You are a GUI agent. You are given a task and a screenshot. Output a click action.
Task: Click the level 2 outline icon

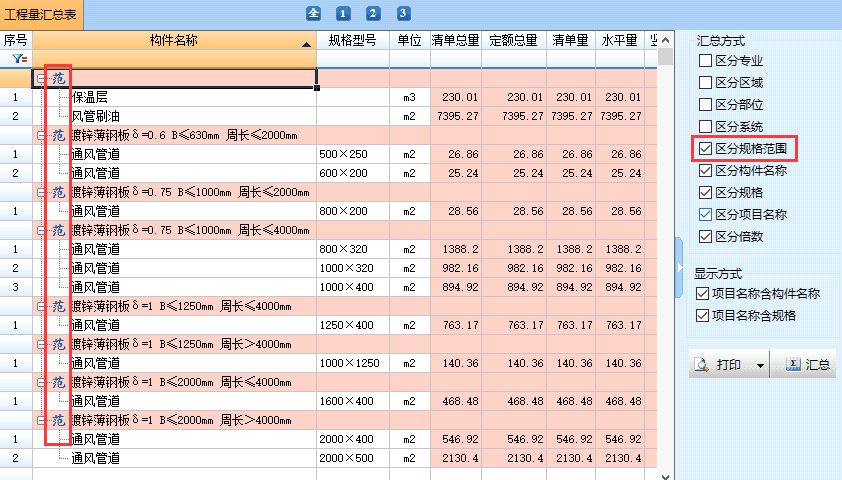click(x=373, y=13)
